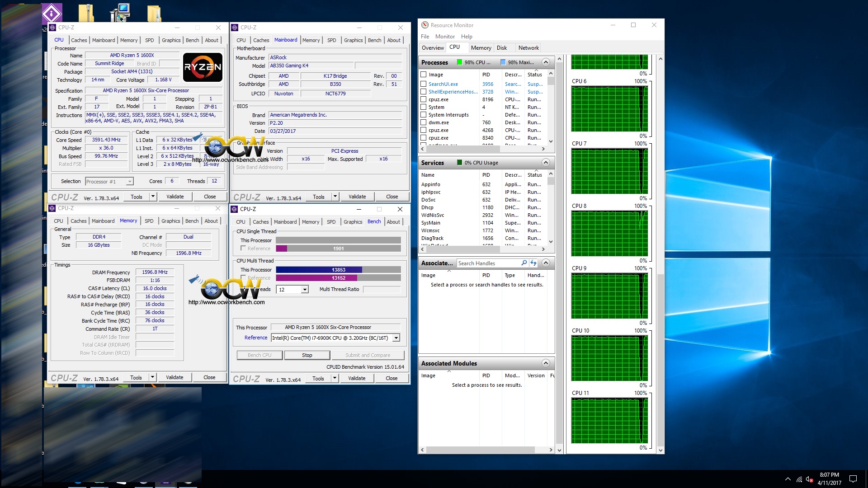The width and height of the screenshot is (868, 488).
Task: Open the Help menu in Resource Monitor
Action: point(467,37)
